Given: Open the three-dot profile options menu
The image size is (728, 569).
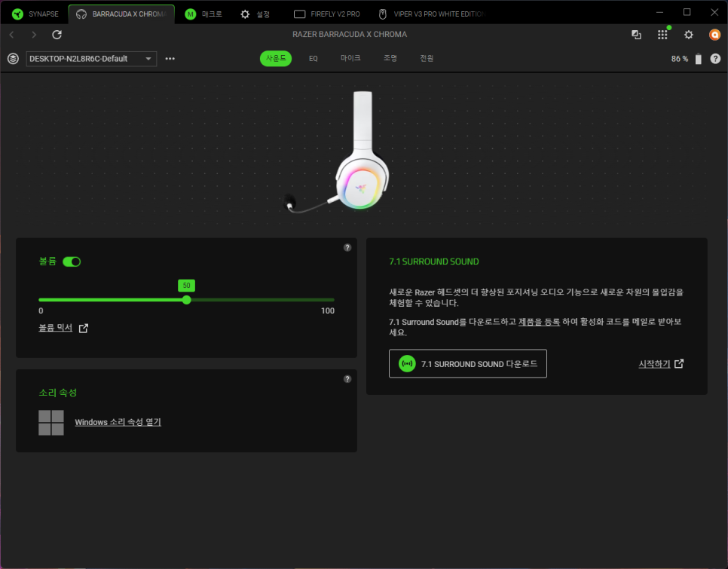Looking at the screenshot, I should click(x=170, y=59).
